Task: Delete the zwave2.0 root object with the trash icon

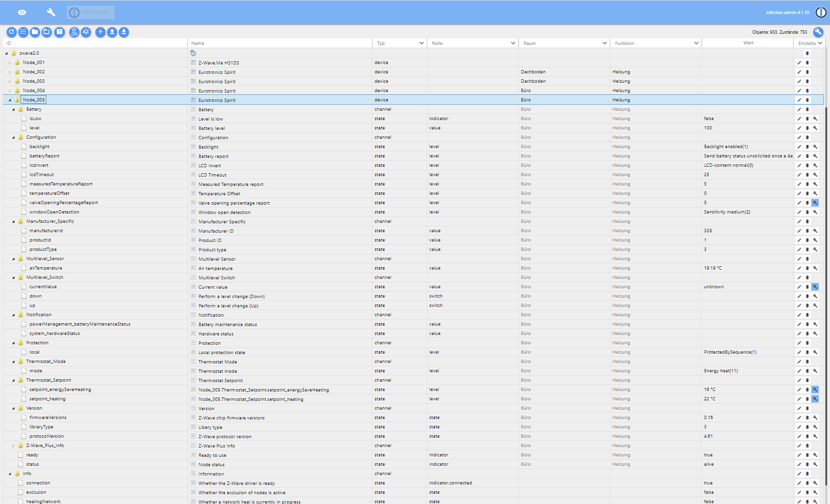Action: point(807,53)
